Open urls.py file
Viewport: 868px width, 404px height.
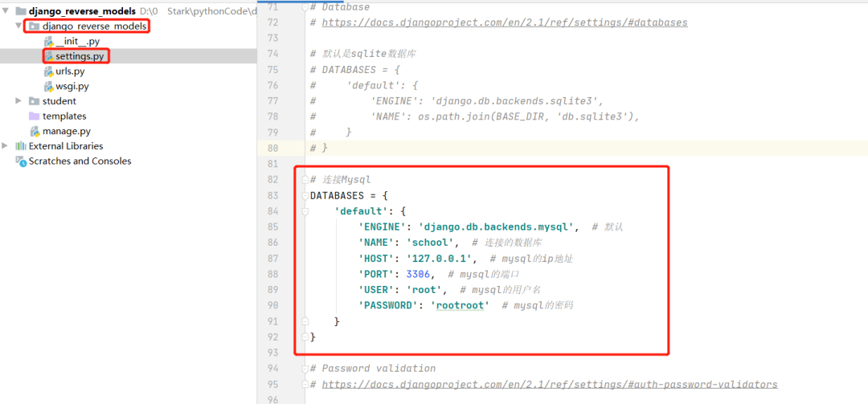(70, 71)
